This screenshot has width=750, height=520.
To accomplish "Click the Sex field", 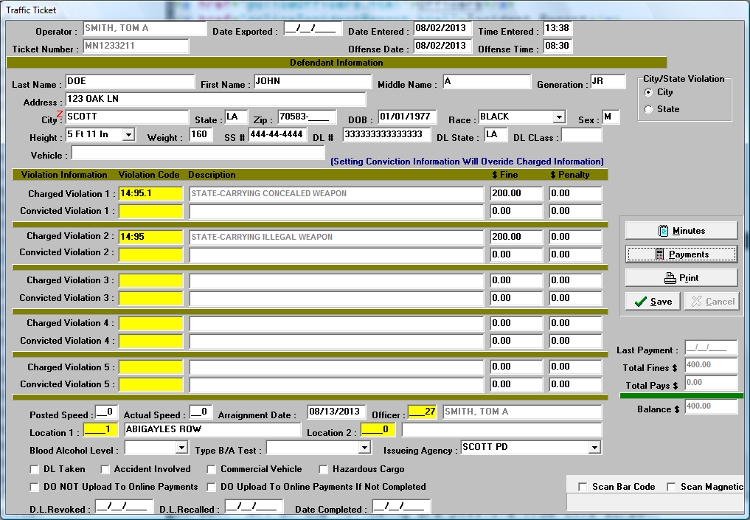I will [611, 117].
